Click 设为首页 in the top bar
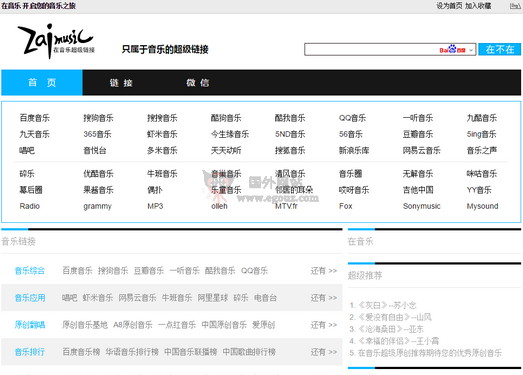The image size is (523, 375). 449,6
